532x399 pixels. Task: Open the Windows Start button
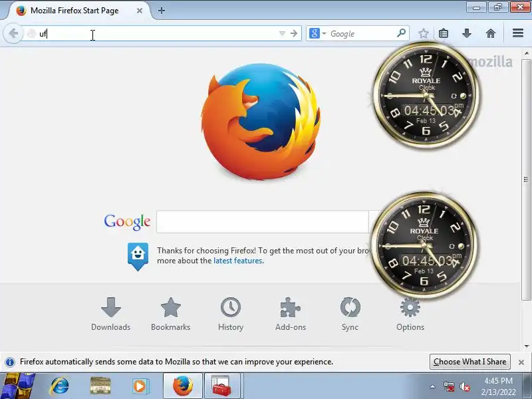point(17,386)
